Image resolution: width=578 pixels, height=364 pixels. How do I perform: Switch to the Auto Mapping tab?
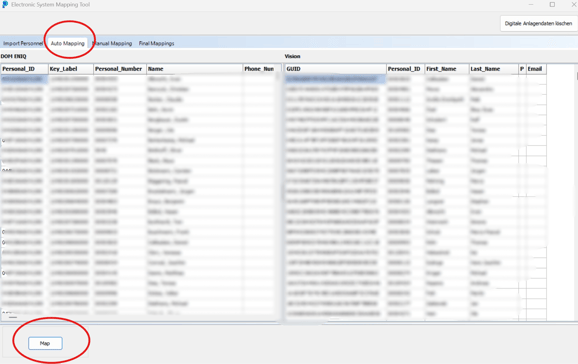(67, 43)
